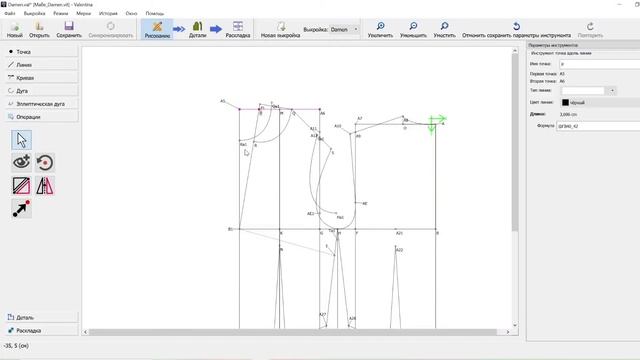The height and width of the screenshot is (360, 640).
Task: Save the pattern with Сохранить
Action: point(69,30)
